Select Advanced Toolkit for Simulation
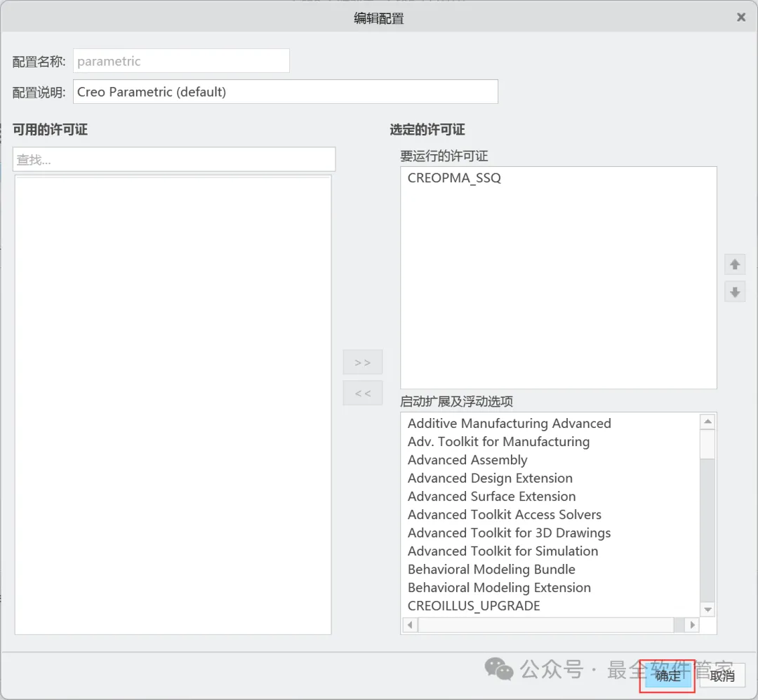 click(503, 551)
